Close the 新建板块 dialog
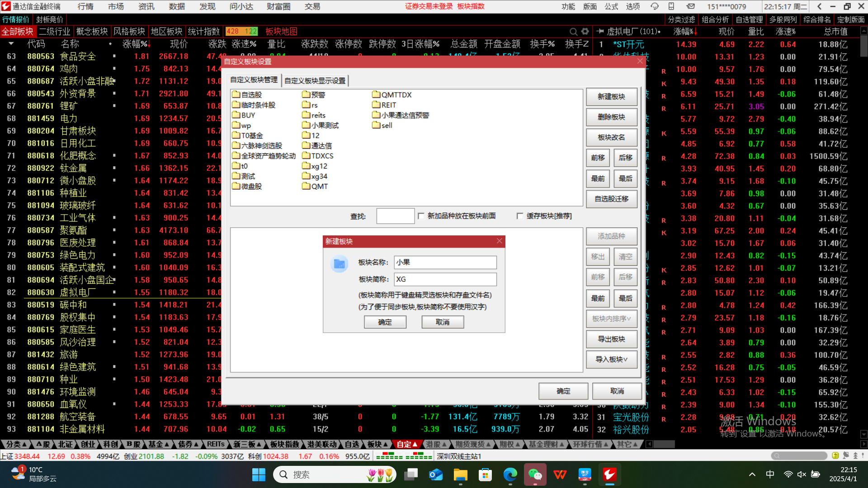The image size is (868, 488). coord(499,241)
